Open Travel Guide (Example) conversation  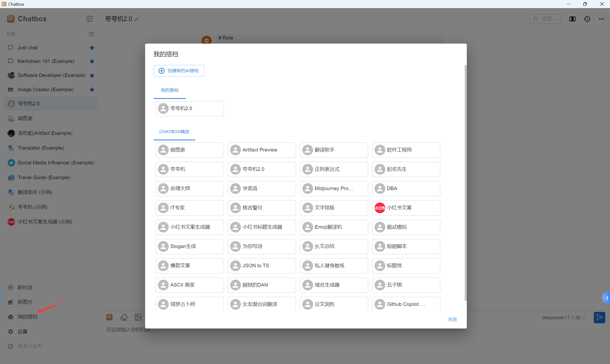(51, 177)
